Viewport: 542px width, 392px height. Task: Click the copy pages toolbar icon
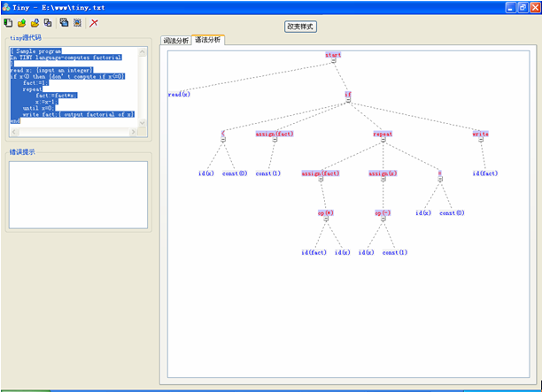pyautogui.click(x=48, y=22)
